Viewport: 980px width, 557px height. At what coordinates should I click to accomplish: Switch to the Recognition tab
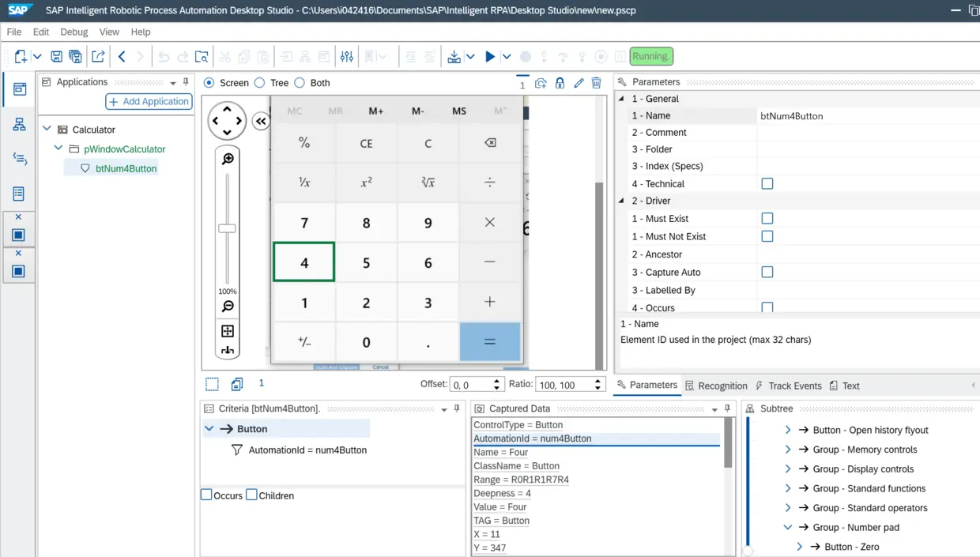point(716,386)
